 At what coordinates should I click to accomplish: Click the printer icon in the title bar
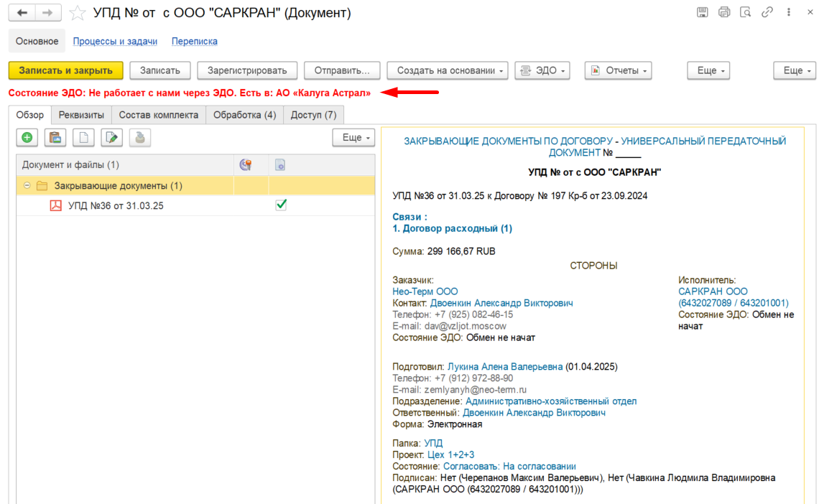(724, 12)
